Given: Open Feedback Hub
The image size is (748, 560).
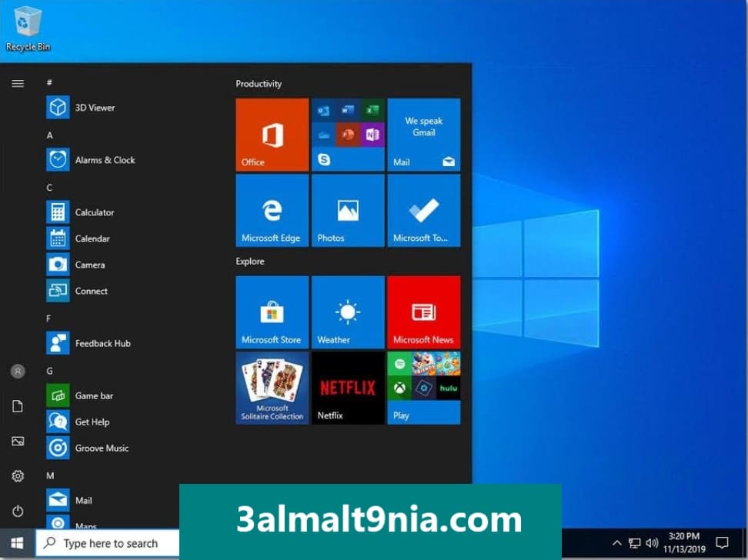Looking at the screenshot, I should pyautogui.click(x=88, y=343).
